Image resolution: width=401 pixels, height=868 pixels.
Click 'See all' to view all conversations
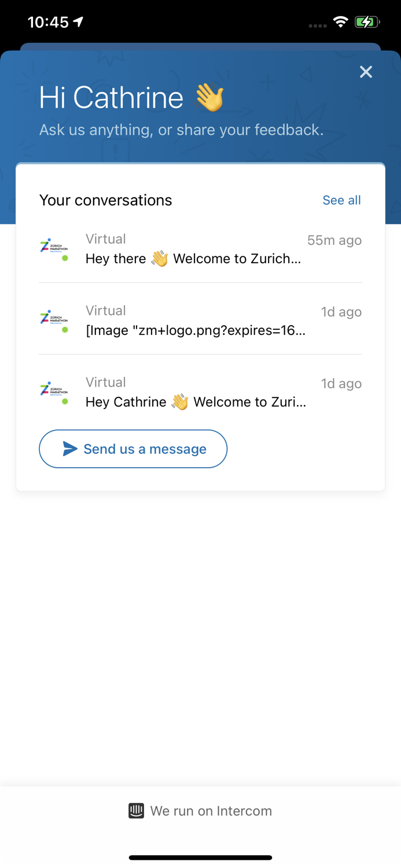click(x=341, y=200)
